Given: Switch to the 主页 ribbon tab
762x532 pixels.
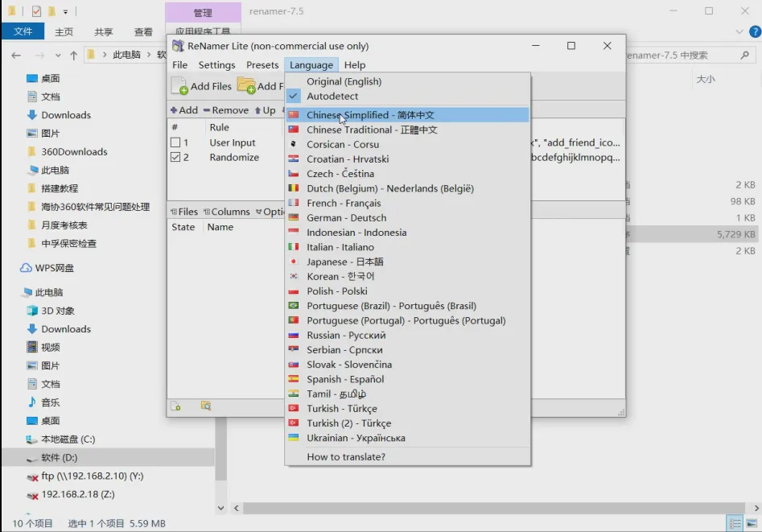Looking at the screenshot, I should point(64,32).
